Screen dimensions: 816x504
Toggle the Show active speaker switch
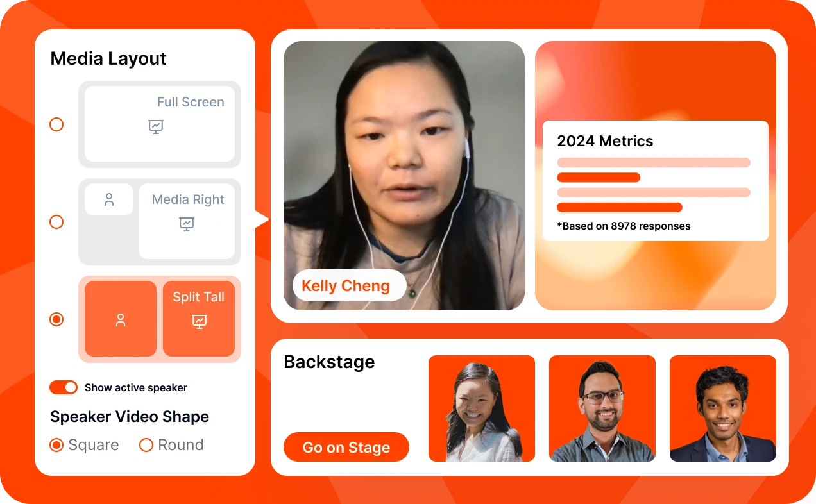click(64, 387)
